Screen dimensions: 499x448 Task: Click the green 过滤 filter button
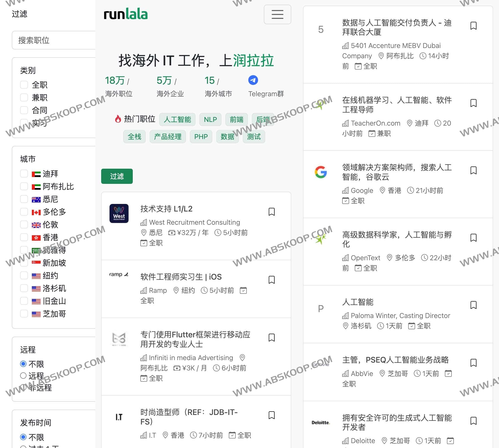(117, 176)
